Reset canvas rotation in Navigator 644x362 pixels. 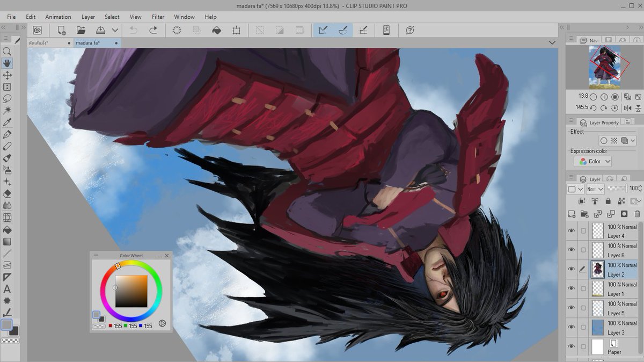(615, 108)
